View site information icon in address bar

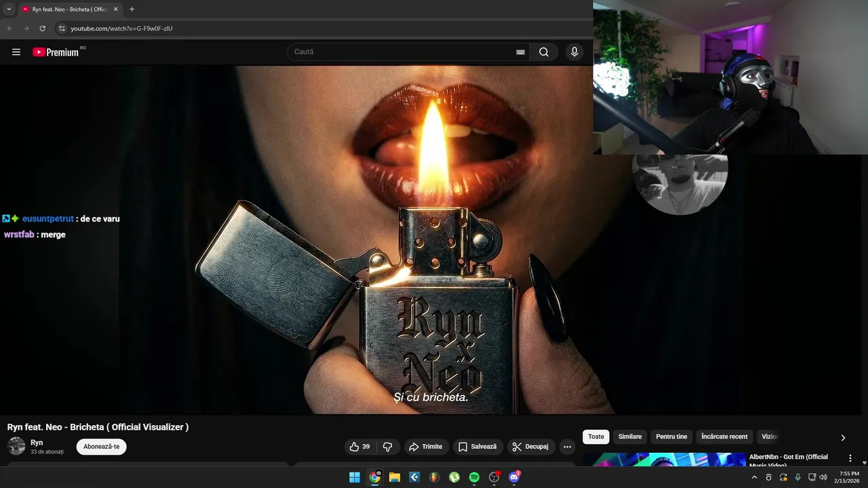coord(61,28)
